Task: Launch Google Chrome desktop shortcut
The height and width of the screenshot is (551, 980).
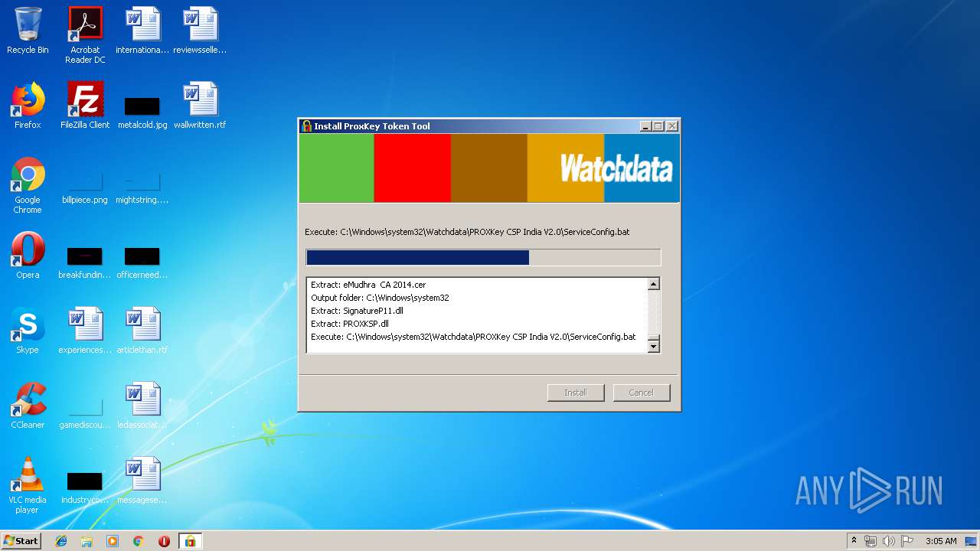Action: click(x=28, y=185)
